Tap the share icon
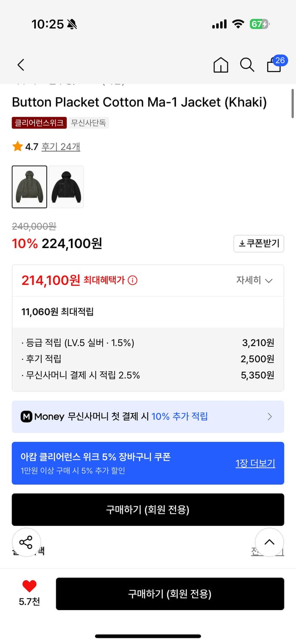 tap(27, 542)
